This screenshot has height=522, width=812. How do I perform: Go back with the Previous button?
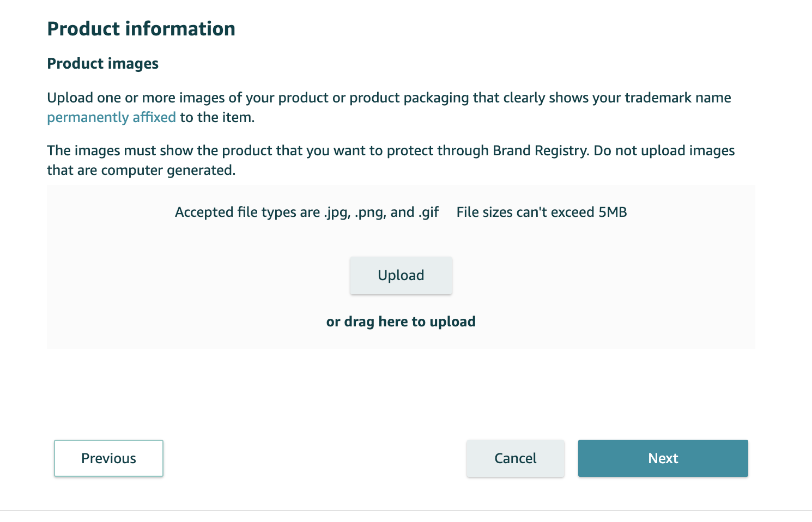(108, 458)
